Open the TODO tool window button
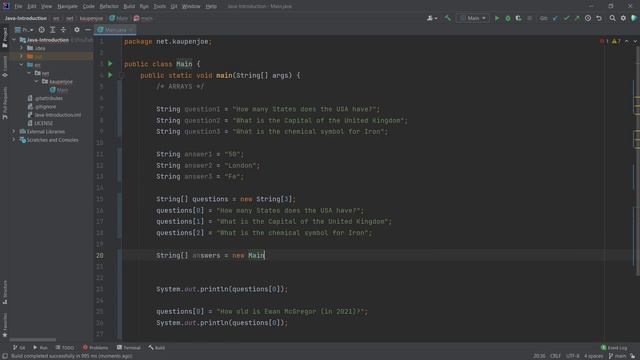This screenshot has width=640, height=360. click(x=65, y=347)
